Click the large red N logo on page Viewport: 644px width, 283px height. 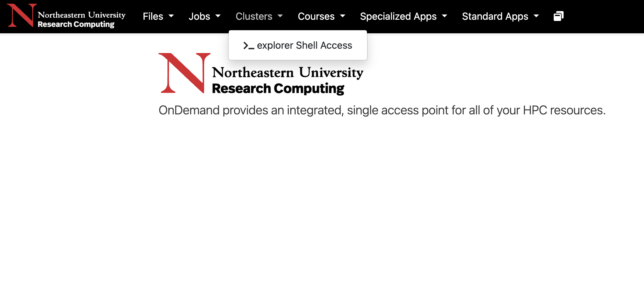point(184,73)
